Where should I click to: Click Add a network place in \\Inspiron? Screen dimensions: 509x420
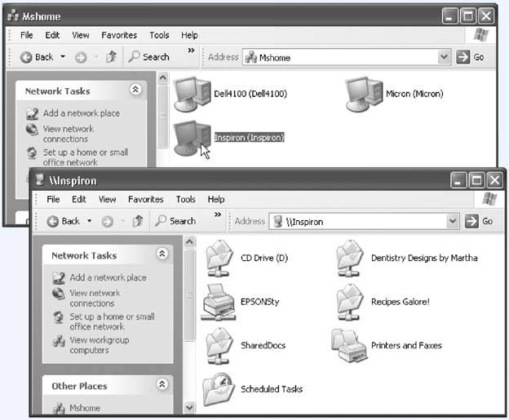point(108,277)
